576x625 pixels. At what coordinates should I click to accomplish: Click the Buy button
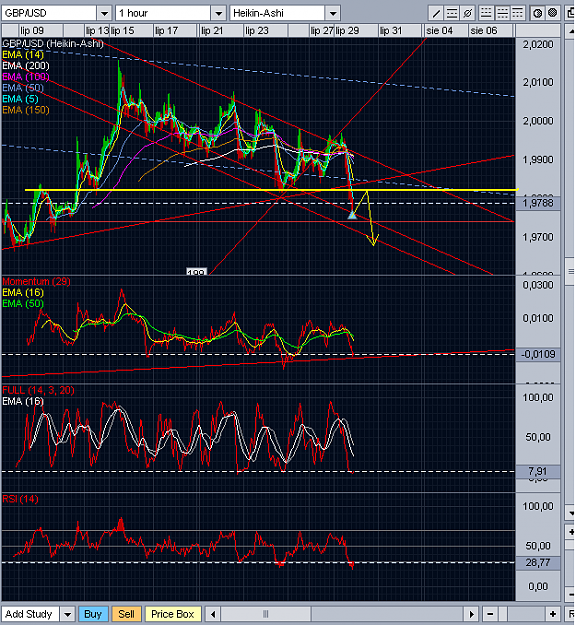click(x=93, y=614)
